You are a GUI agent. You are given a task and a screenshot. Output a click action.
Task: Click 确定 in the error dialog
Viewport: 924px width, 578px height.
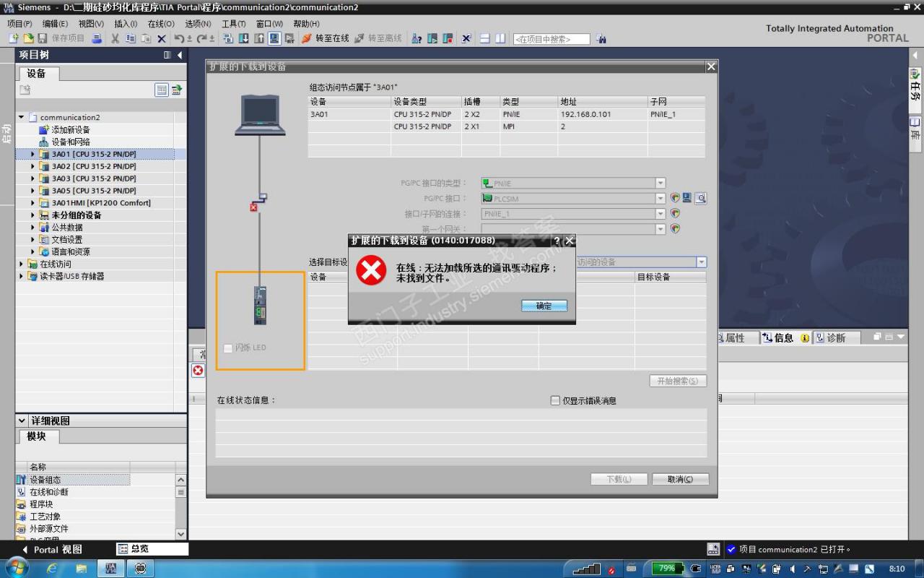click(544, 306)
